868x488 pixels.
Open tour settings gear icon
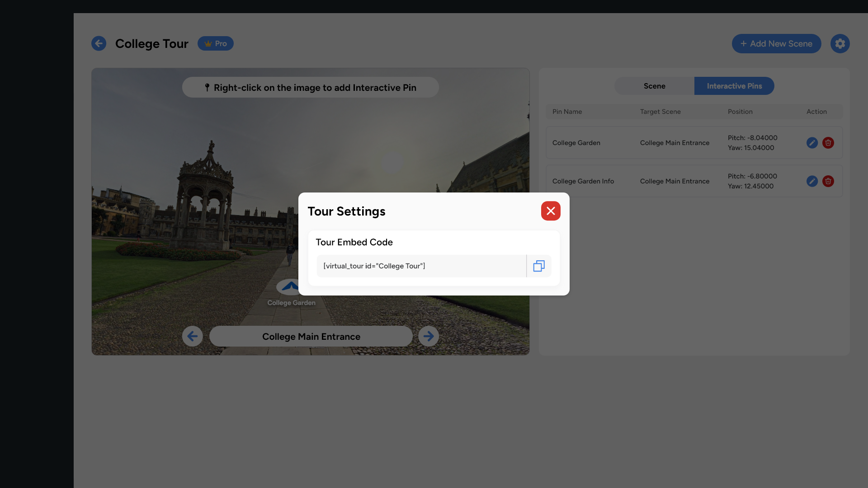840,44
